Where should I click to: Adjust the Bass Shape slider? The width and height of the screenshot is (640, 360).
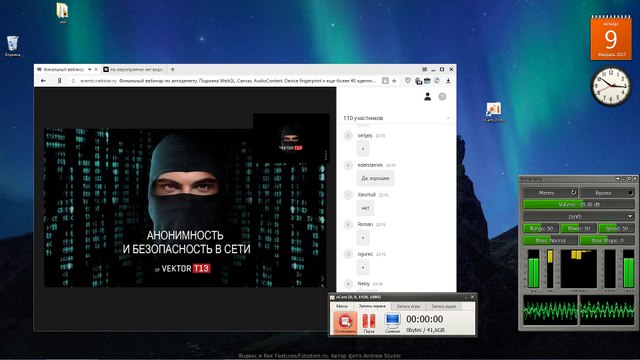pyautogui.click(x=607, y=240)
